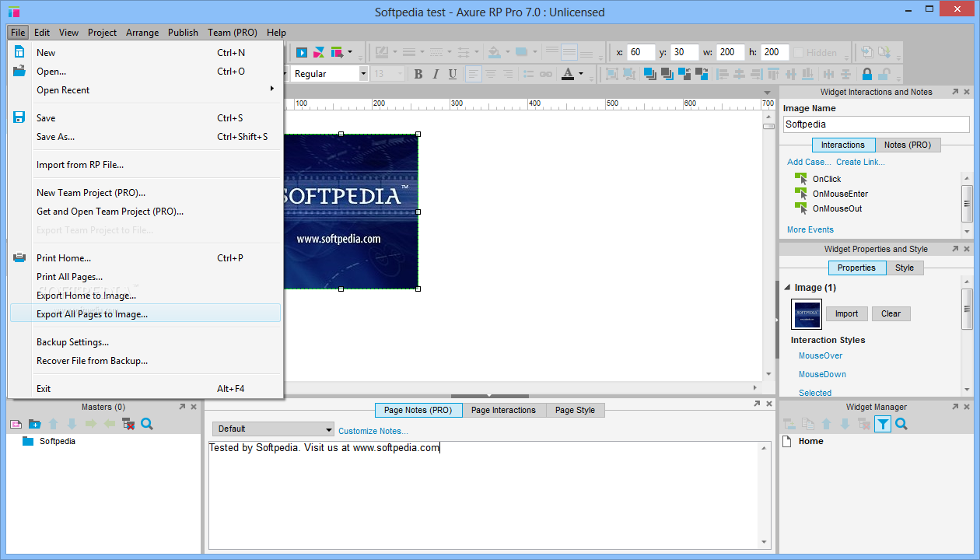980x560 pixels.
Task: Toggle the Hidden checkbox
Action: [797, 52]
